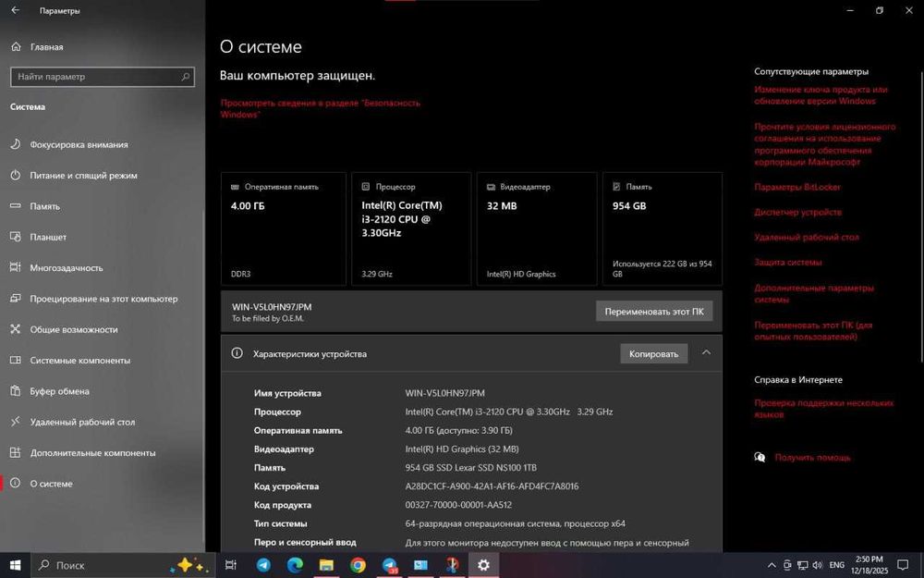Viewport: 924px width, 578px height.
Task: Open Task View from the taskbar
Action: 231,565
